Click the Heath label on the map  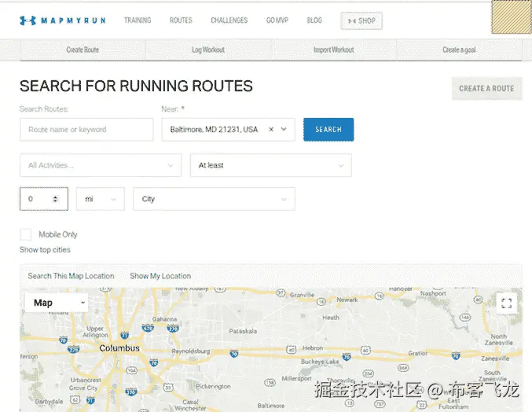331,318
